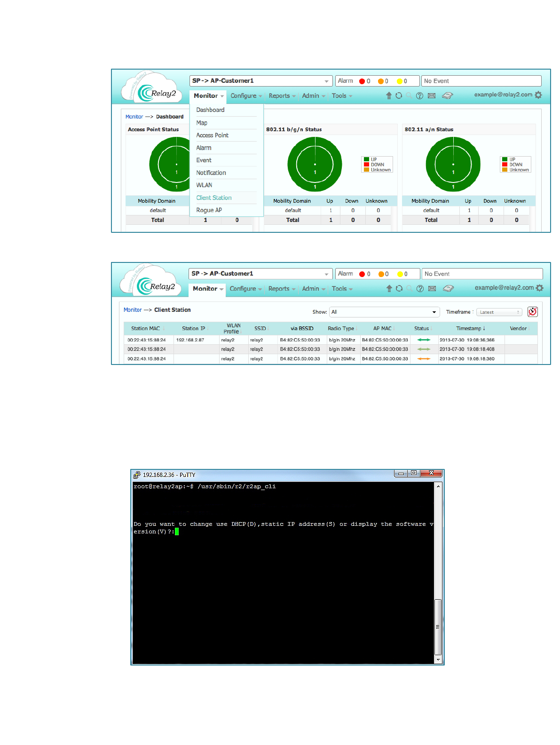Image resolution: width=560 pixels, height=745 pixels.
Task: Click the PuTTY icon in terminal title bar
Action: coord(137,475)
